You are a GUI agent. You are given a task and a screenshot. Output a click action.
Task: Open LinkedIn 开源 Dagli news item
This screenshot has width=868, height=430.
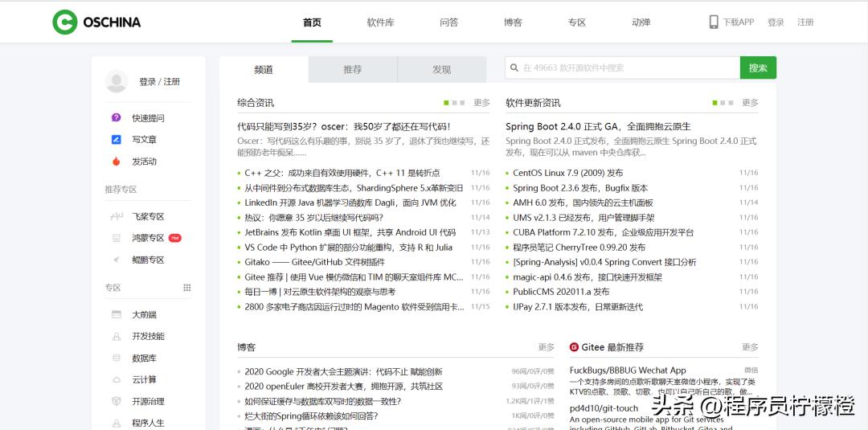350,203
